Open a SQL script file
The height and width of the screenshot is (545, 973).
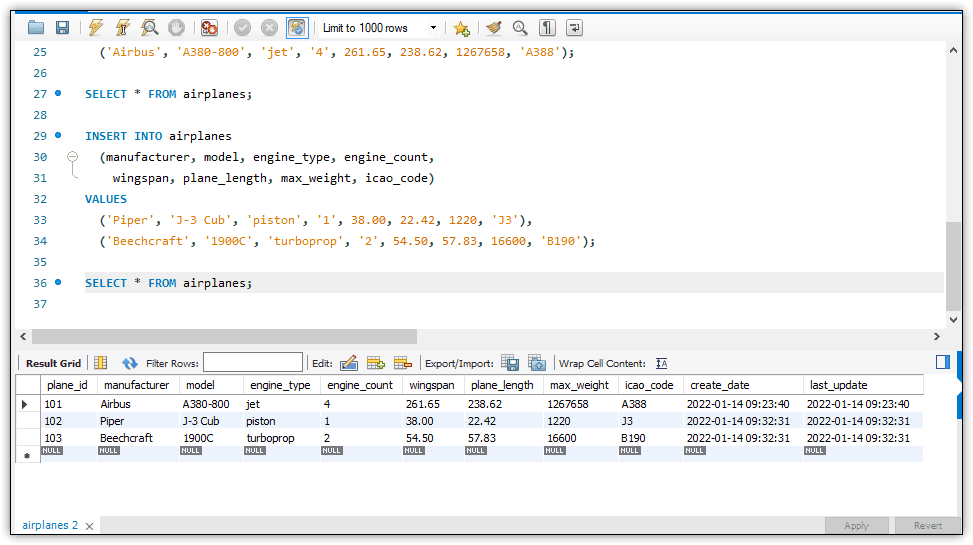click(x=37, y=28)
